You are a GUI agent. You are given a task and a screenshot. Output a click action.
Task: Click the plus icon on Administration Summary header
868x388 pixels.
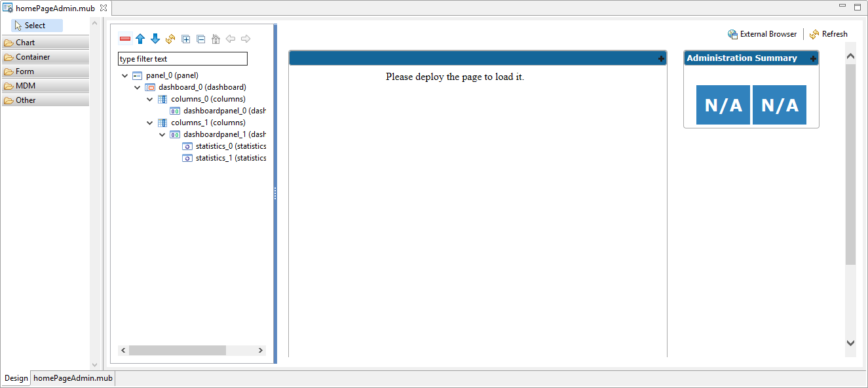[813, 59]
